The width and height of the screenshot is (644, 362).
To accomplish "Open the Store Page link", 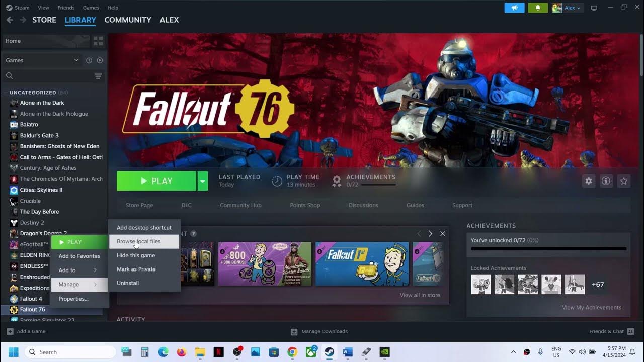I will click(139, 205).
